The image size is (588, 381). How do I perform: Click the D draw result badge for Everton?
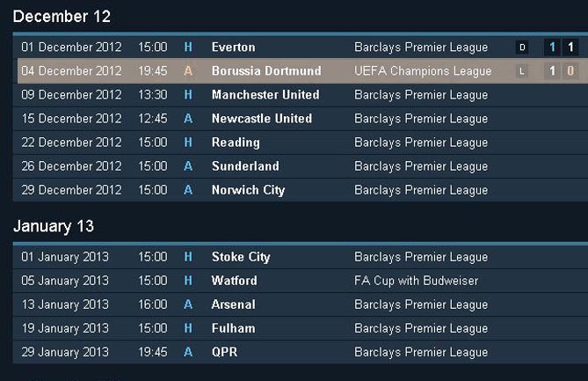(x=522, y=48)
